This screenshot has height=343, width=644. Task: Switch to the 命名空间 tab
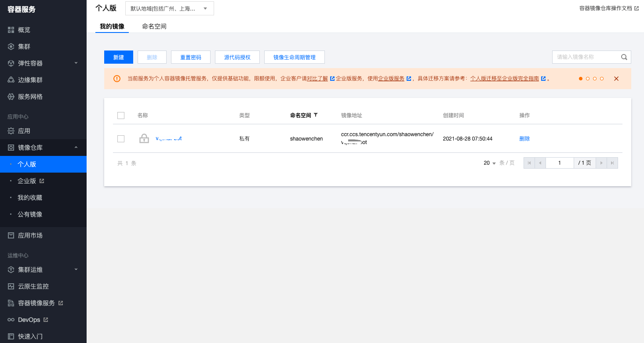[x=154, y=26]
